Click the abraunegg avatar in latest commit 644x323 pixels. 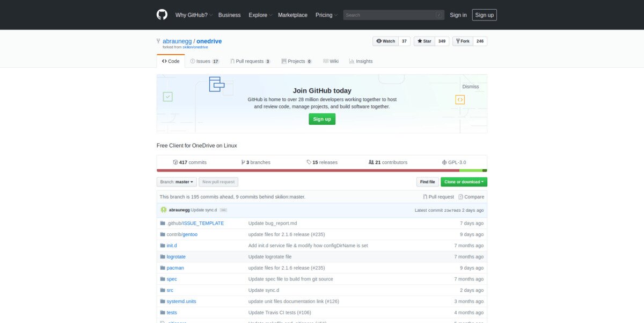(164, 210)
